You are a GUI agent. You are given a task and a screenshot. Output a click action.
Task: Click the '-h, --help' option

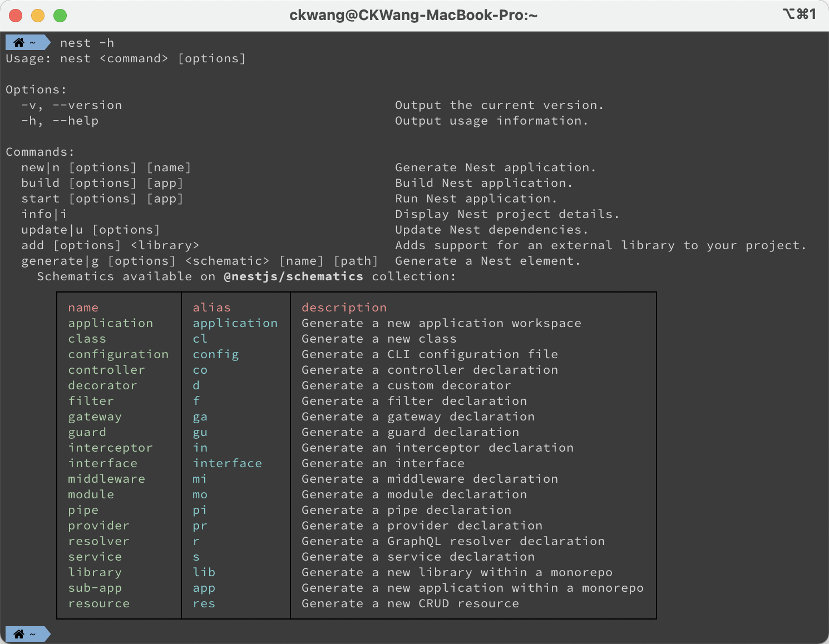coord(60,121)
